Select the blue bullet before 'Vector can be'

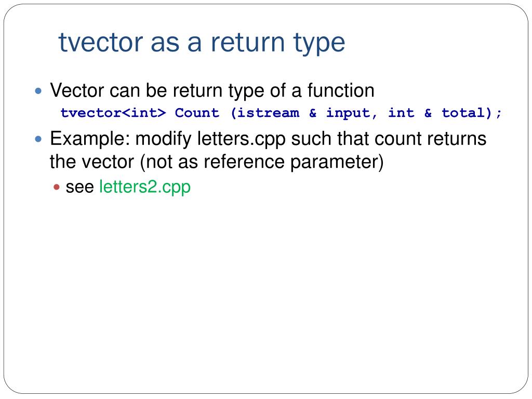pyautogui.click(x=38, y=91)
